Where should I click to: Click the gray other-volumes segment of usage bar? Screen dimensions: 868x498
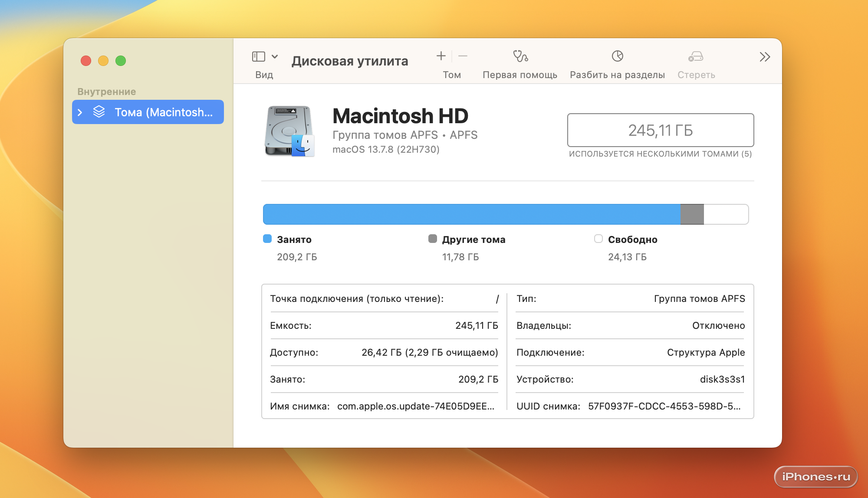[x=692, y=214]
